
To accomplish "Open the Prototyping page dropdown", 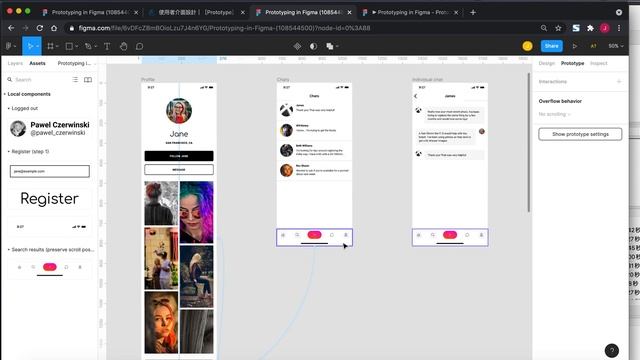I will point(76,63).
